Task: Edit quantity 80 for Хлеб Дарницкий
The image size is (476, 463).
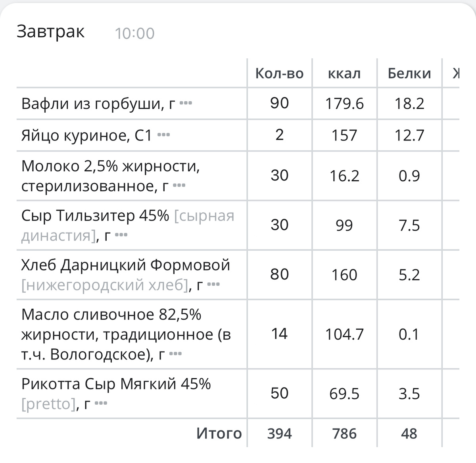Action: tap(279, 274)
